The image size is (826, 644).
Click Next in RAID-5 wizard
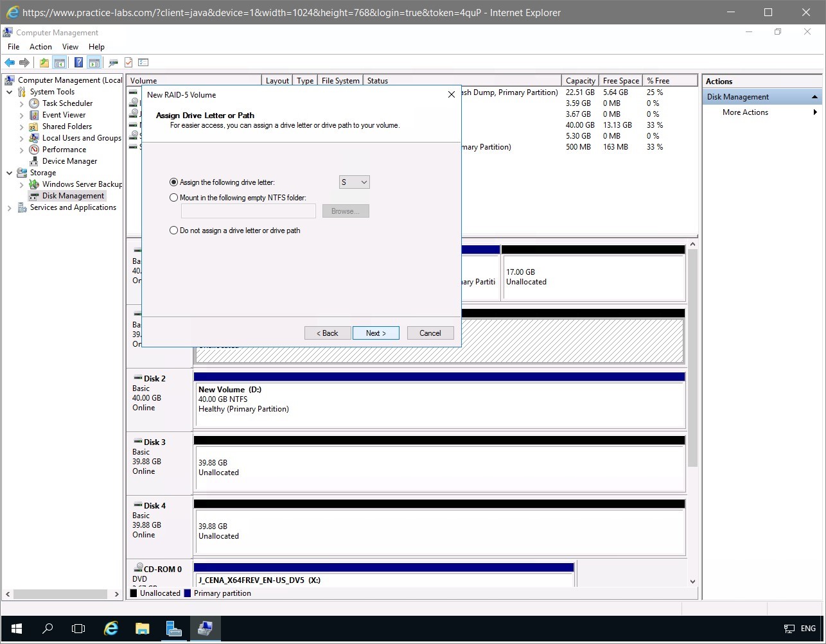[376, 333]
